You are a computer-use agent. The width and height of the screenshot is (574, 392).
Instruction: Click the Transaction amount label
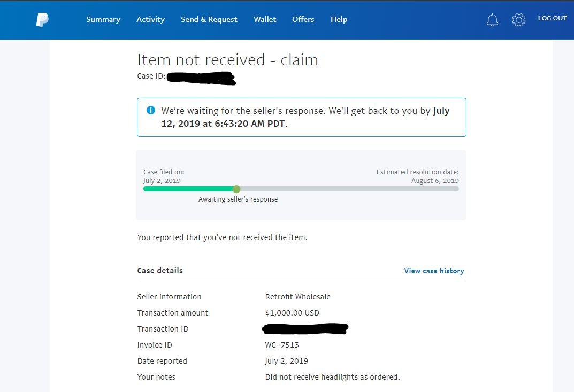173,313
